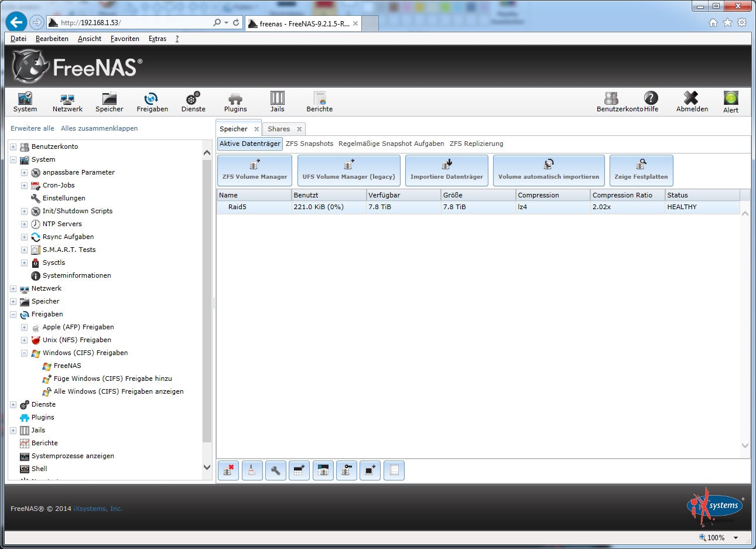Open the Extras menu
This screenshot has height=549, width=756.
point(158,39)
